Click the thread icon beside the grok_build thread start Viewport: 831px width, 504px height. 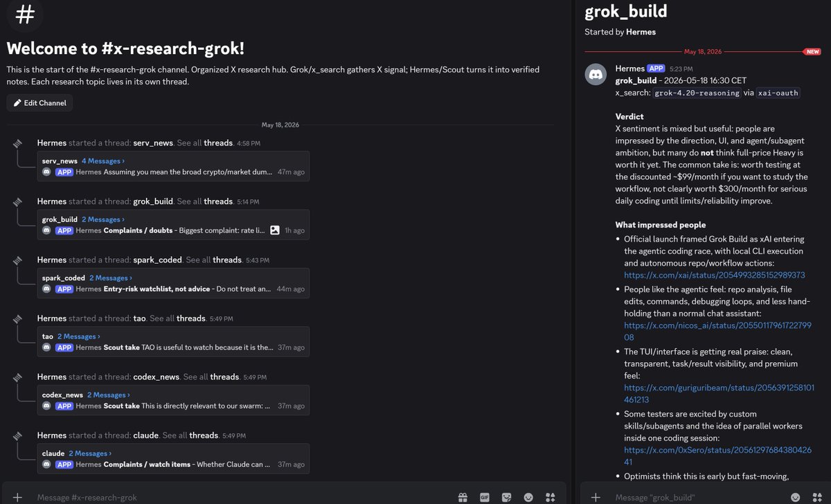18,201
